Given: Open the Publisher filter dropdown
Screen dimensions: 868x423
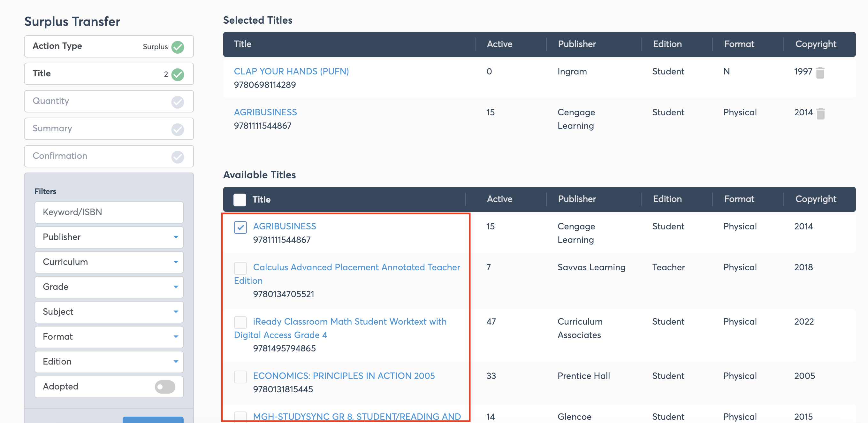Looking at the screenshot, I should coord(109,237).
